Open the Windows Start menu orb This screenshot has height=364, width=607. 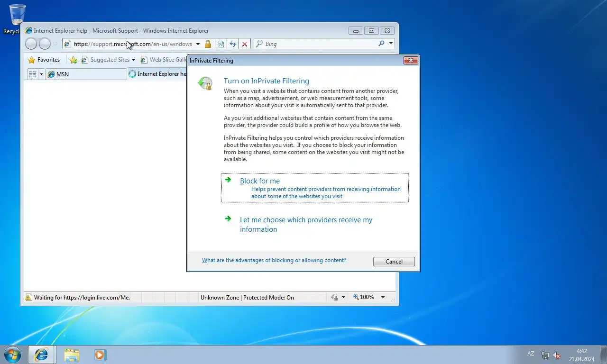(12, 355)
